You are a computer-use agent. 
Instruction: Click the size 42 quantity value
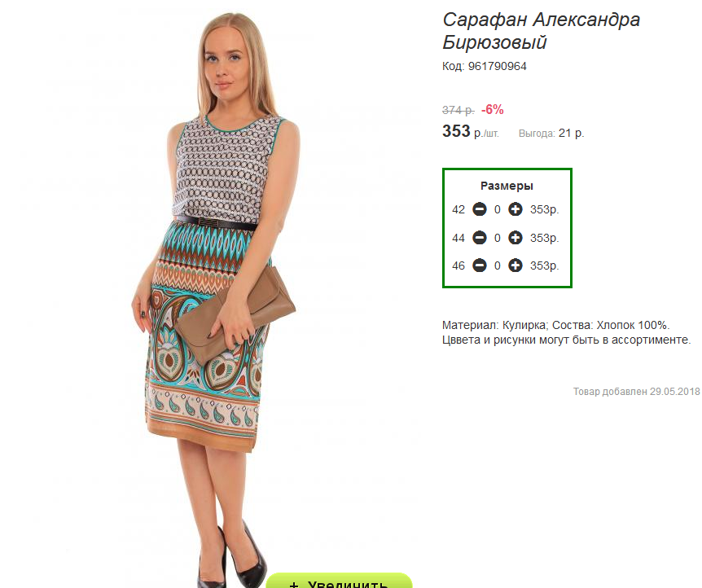click(498, 209)
